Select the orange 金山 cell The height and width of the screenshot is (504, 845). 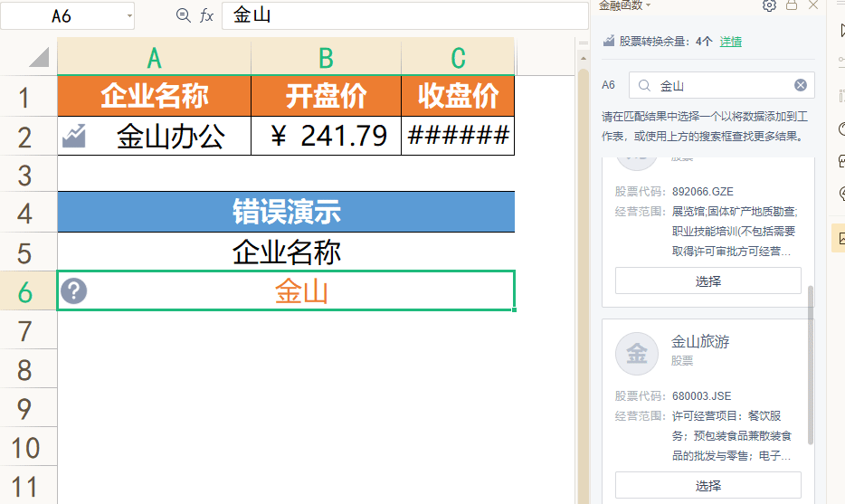pyautogui.click(x=286, y=291)
